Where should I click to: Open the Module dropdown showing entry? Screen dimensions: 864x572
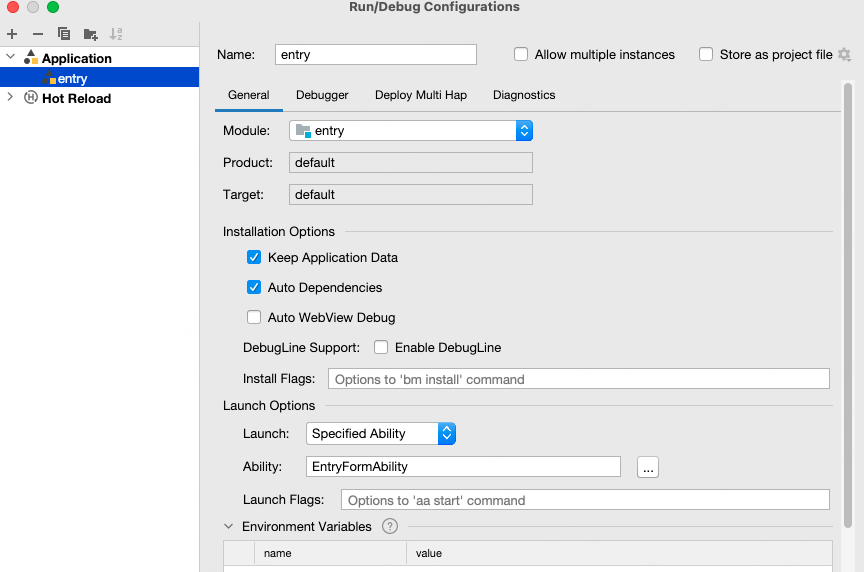pos(411,131)
